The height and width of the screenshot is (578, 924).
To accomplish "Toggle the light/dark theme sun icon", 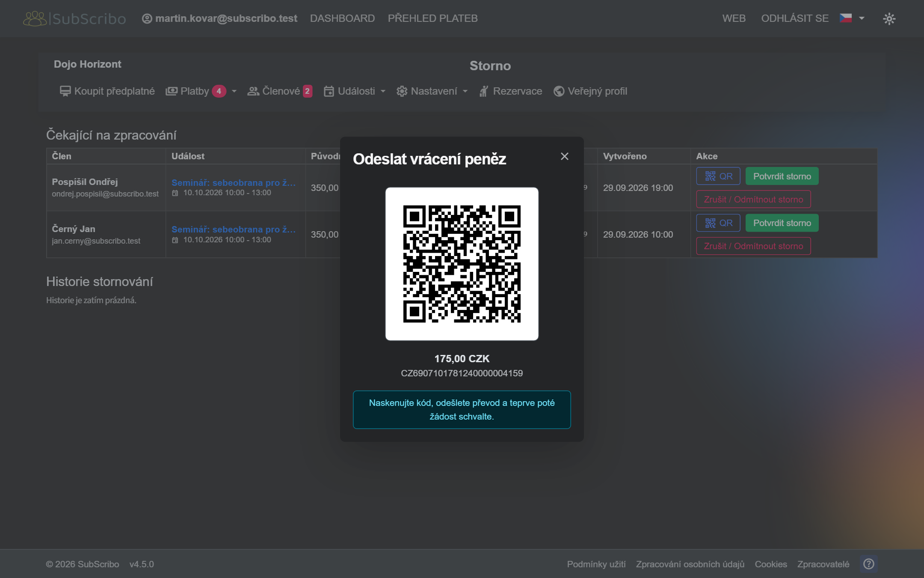I will click(x=889, y=18).
